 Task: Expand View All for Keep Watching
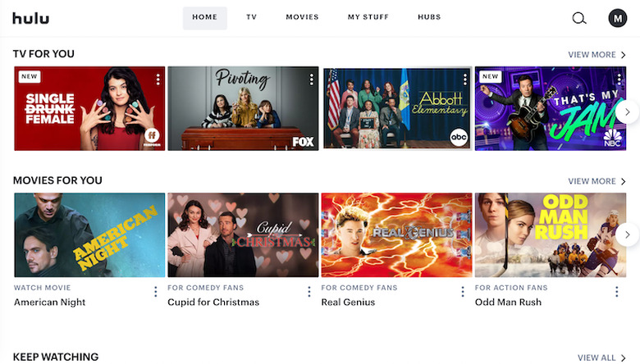tap(601, 357)
